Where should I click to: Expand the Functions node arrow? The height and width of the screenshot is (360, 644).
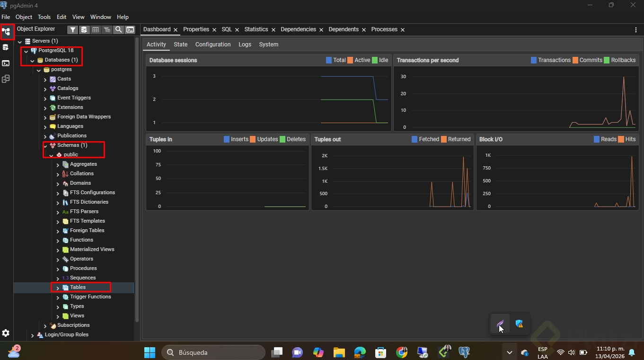(x=58, y=240)
